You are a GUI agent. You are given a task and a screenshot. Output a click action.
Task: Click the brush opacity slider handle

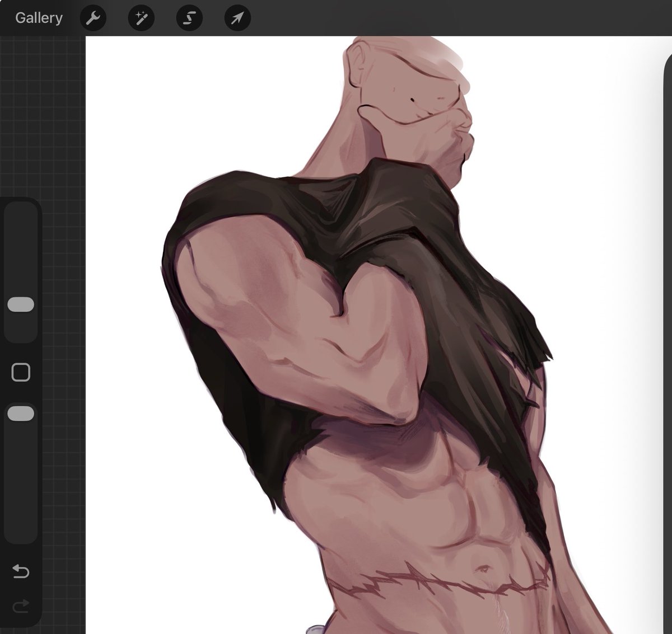pos(21,414)
